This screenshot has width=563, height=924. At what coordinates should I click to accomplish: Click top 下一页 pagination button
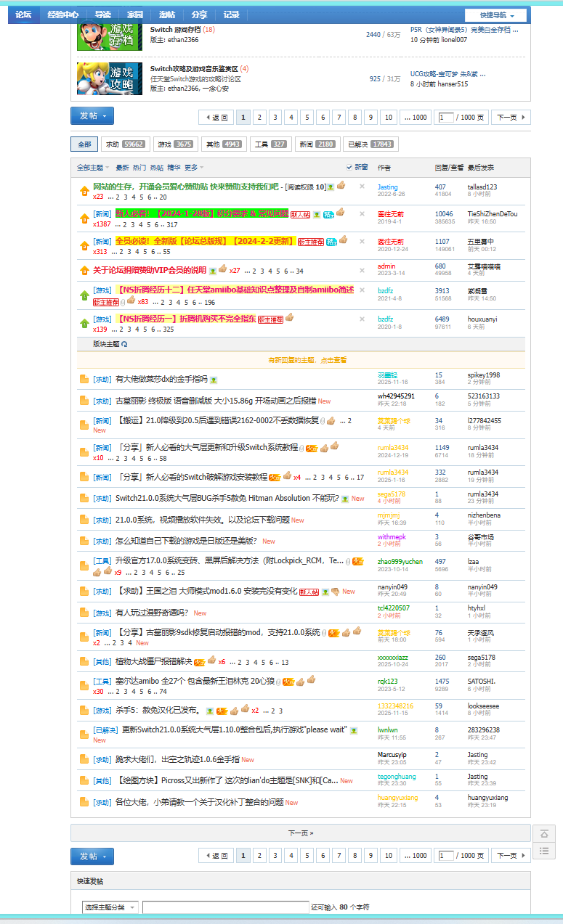(x=511, y=118)
